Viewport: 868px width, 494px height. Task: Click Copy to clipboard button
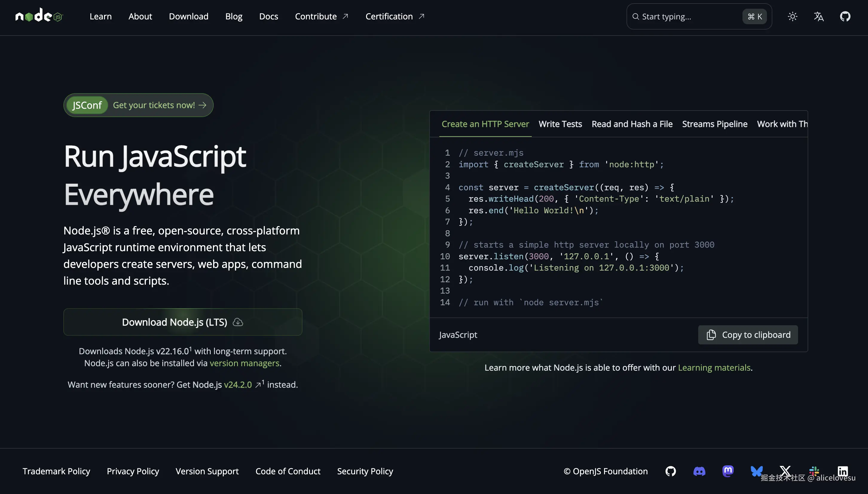pos(748,335)
